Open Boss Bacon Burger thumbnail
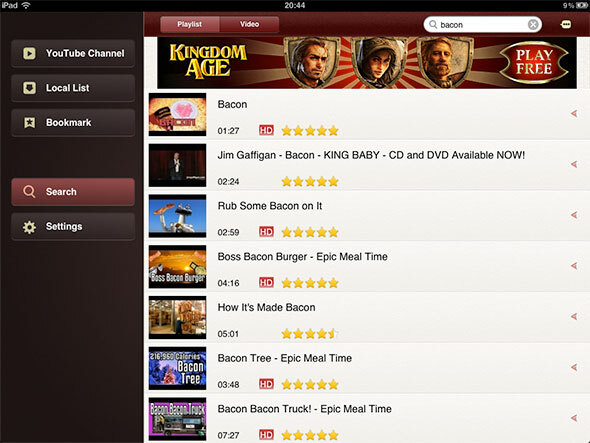The width and height of the screenshot is (590, 443). [x=177, y=267]
